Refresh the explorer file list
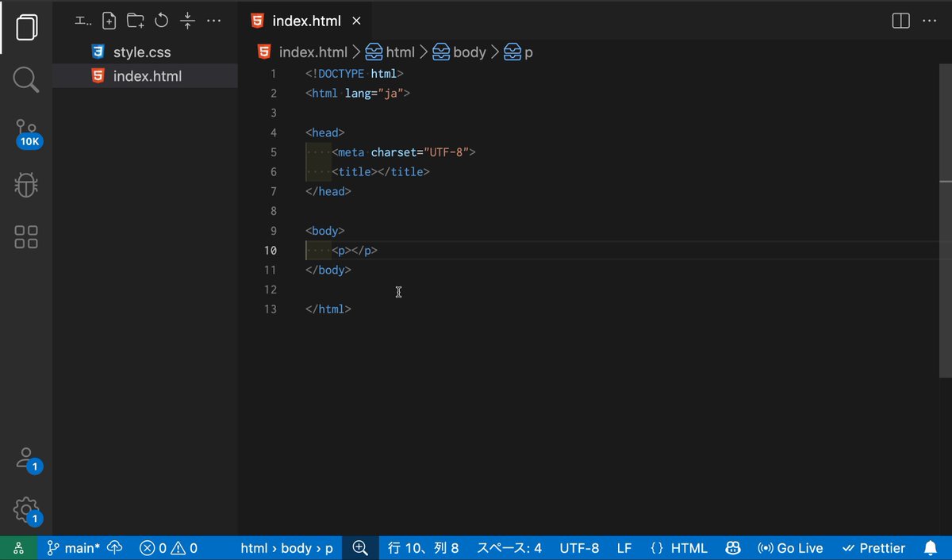The image size is (952, 560). 162,21
